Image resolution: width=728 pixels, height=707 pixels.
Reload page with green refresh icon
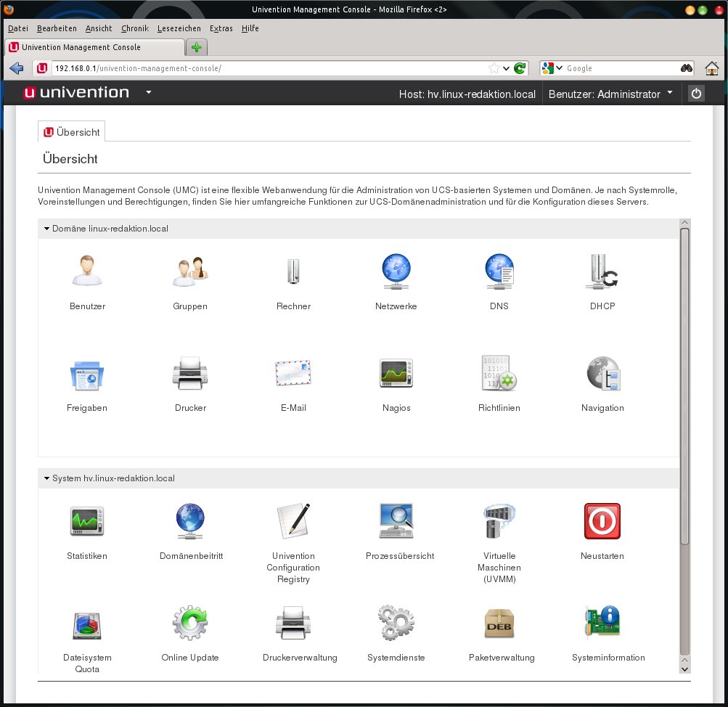tap(520, 68)
